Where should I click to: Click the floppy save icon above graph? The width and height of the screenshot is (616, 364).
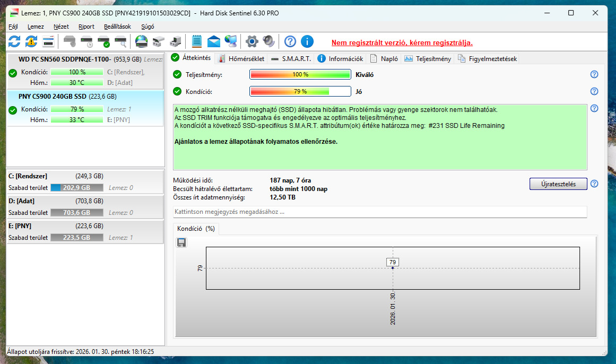click(181, 242)
